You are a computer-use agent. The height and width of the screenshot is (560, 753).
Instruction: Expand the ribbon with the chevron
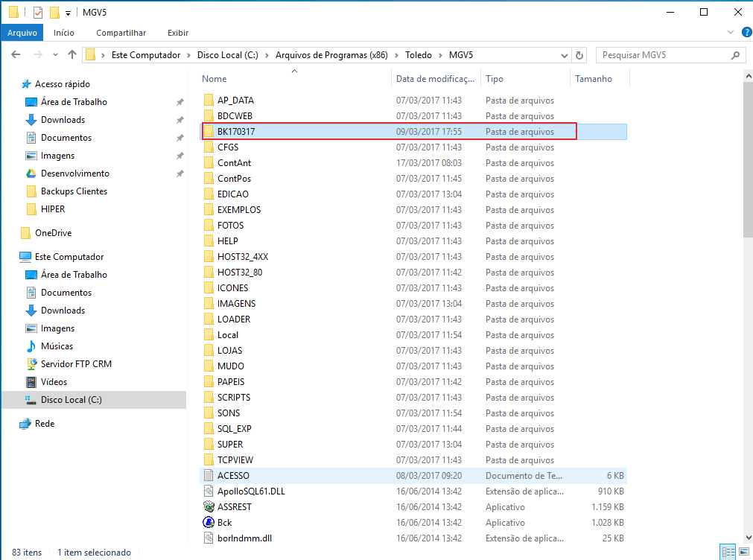[730, 33]
